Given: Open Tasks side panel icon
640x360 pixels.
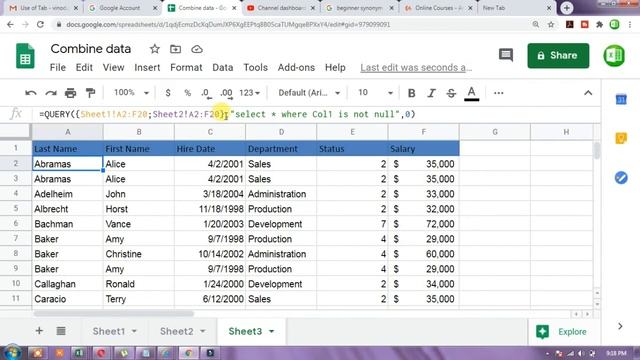Looking at the screenshot, I should 621,178.
